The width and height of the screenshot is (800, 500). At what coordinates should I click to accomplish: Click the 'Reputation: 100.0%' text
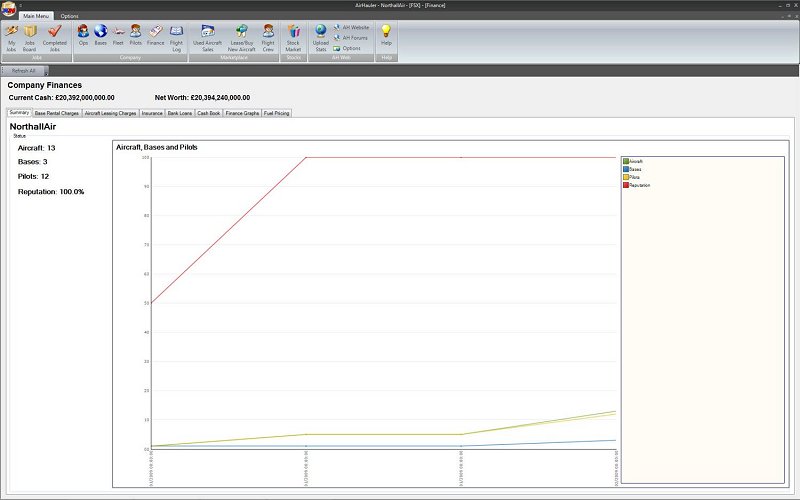pyautogui.click(x=51, y=192)
